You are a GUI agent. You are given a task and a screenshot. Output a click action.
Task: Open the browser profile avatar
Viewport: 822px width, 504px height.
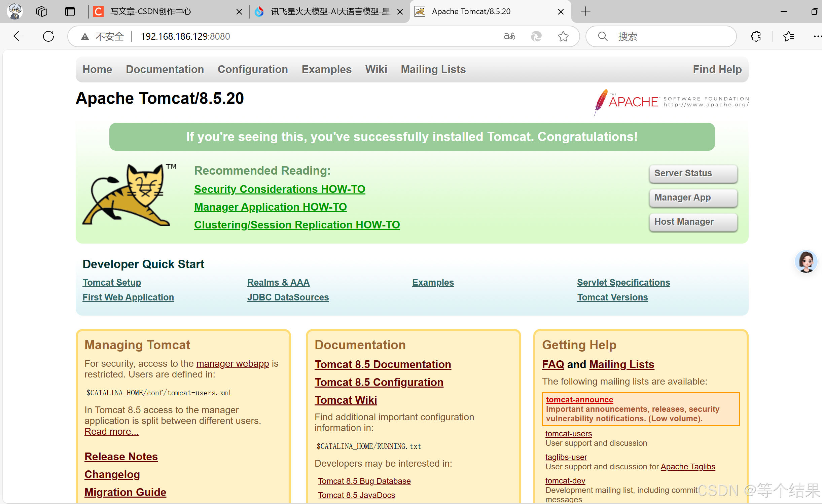[x=15, y=11]
